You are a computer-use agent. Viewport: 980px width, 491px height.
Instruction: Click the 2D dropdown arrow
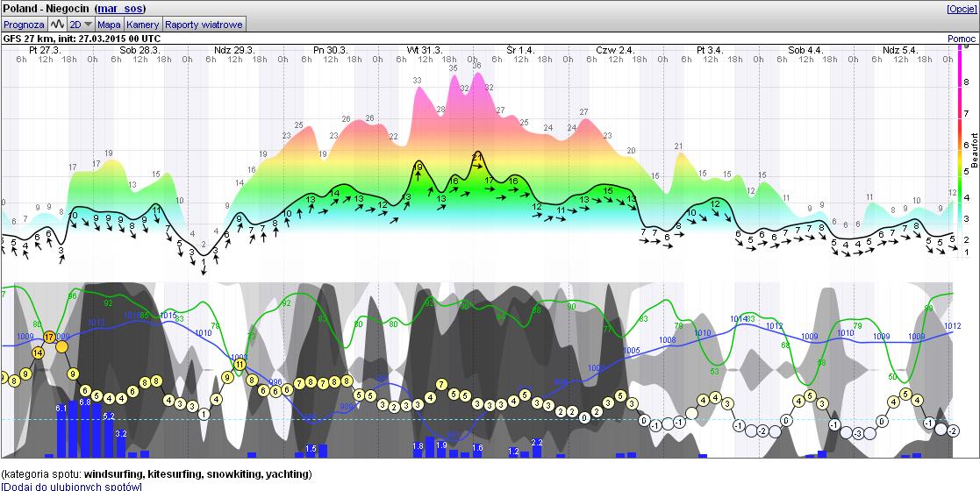pyautogui.click(x=88, y=25)
